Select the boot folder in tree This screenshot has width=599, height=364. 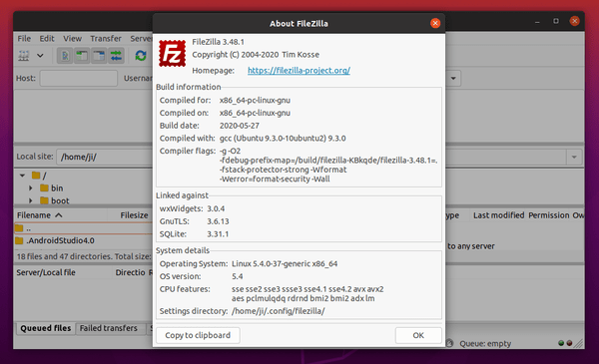60,200
